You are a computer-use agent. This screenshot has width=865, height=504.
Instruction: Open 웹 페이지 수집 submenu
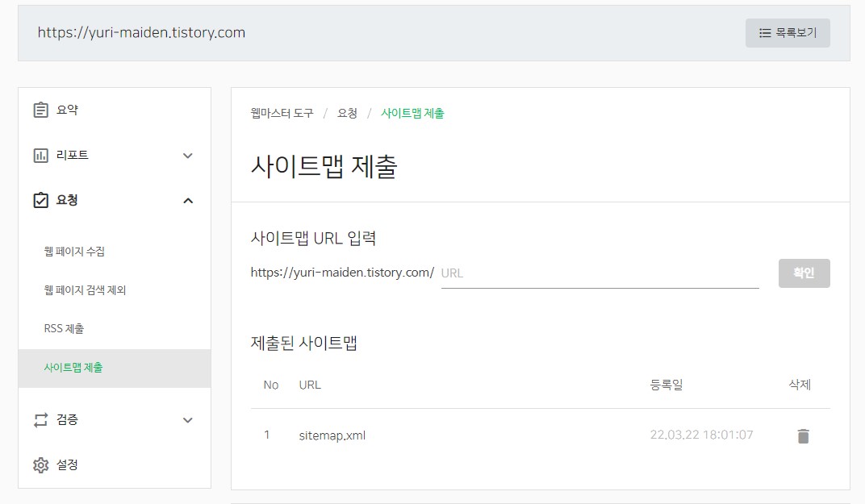pyautogui.click(x=74, y=252)
